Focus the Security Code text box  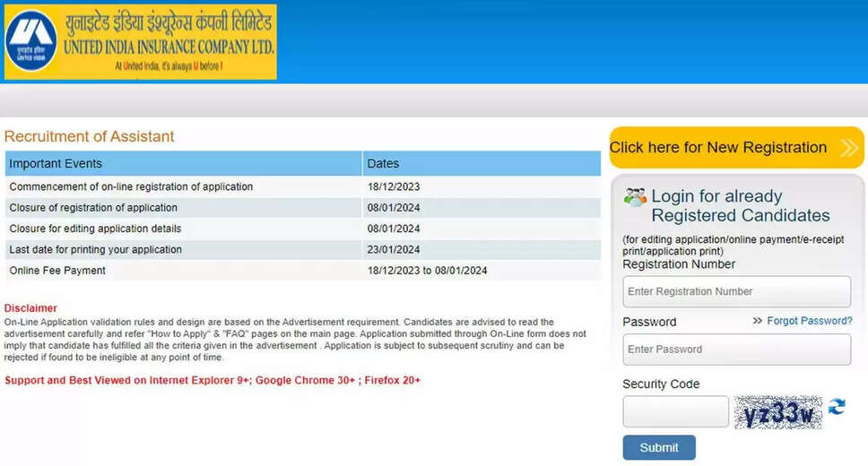click(x=675, y=411)
